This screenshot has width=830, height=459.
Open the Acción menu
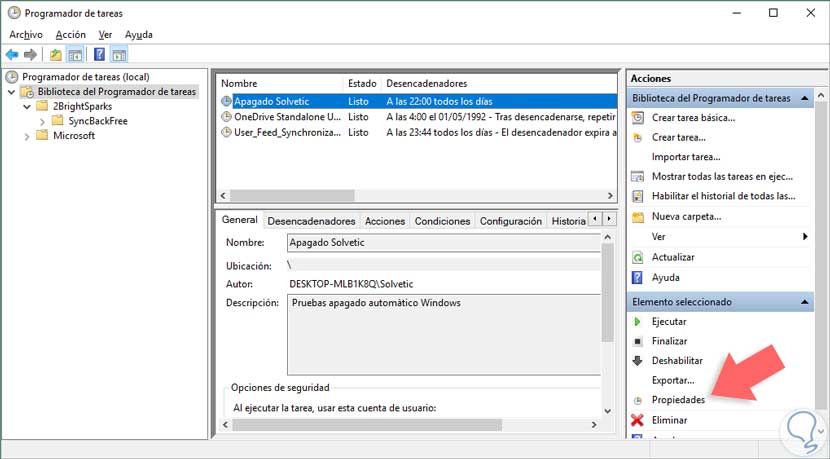pos(70,34)
